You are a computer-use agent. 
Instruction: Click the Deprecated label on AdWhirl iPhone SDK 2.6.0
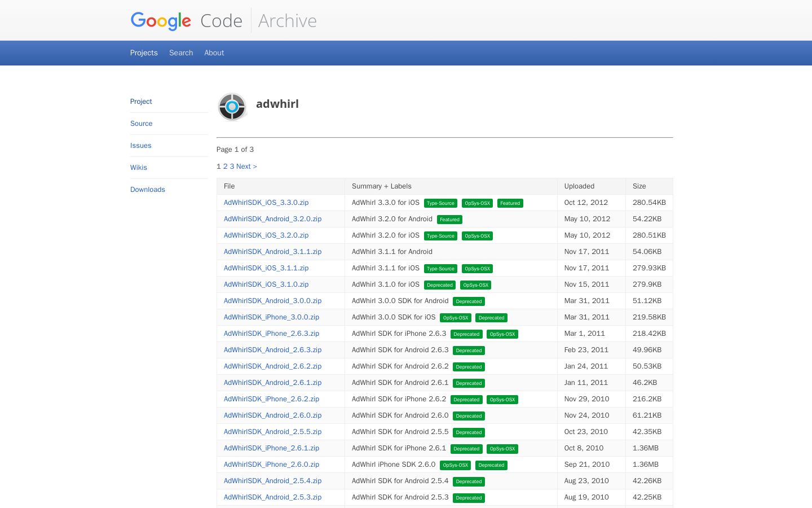click(x=492, y=465)
